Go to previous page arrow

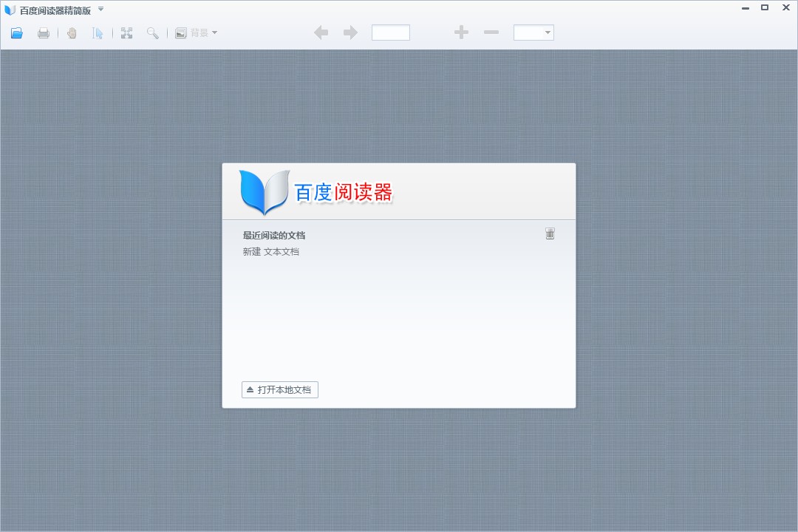[321, 33]
